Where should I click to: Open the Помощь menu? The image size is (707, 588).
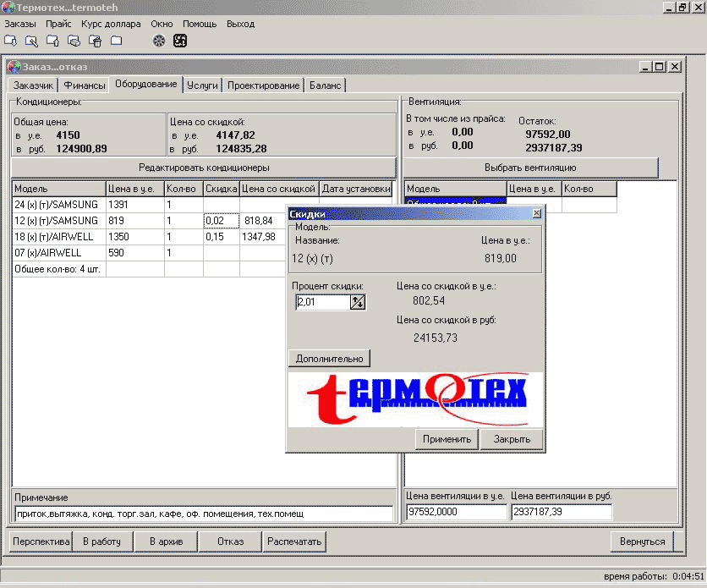pyautogui.click(x=200, y=24)
